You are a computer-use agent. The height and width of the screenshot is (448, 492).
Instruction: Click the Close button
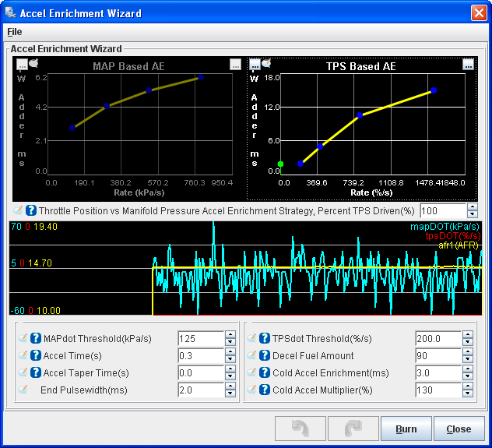tap(459, 429)
